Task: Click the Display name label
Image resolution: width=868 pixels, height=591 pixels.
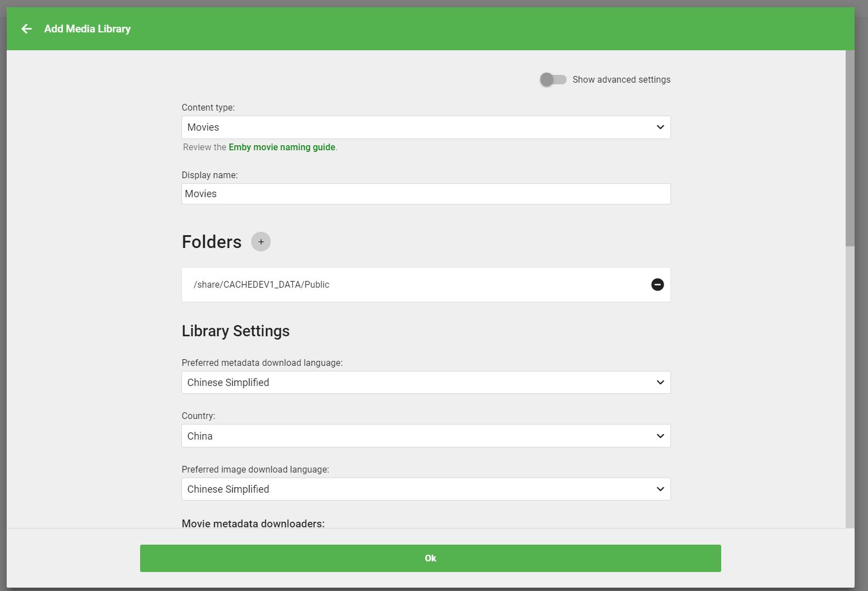Action: (210, 175)
